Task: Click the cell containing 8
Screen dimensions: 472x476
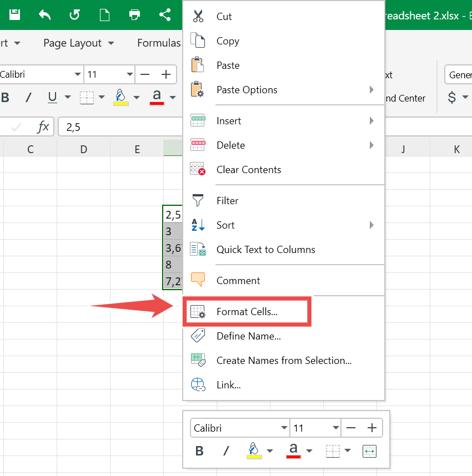Action: 173,265
